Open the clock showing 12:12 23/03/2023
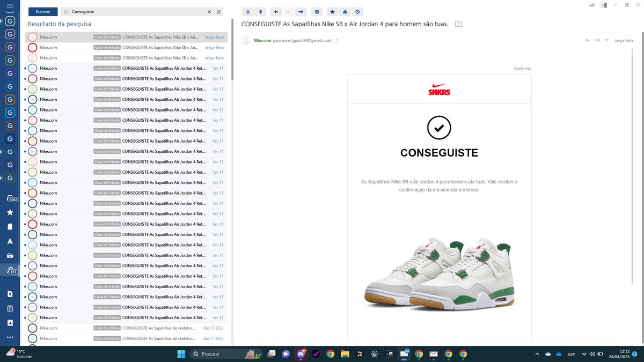 click(x=620, y=354)
